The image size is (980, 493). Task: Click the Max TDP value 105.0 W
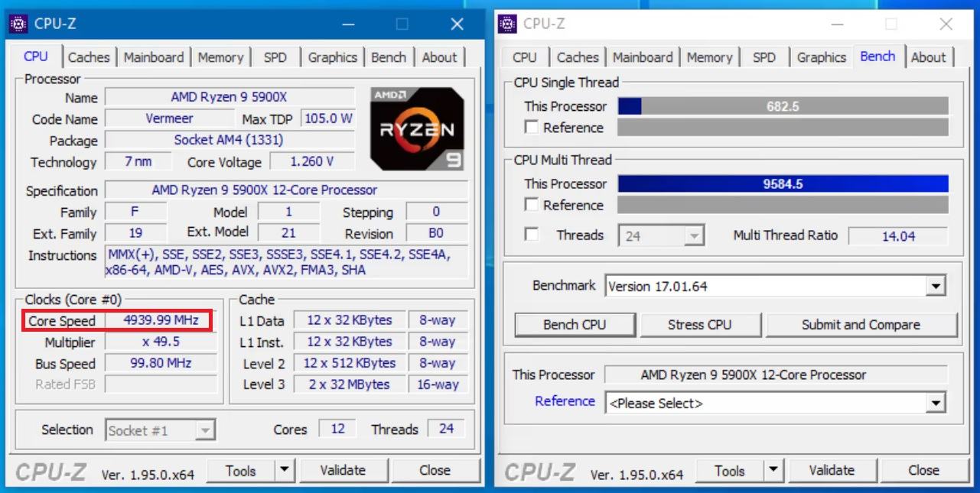(x=328, y=118)
